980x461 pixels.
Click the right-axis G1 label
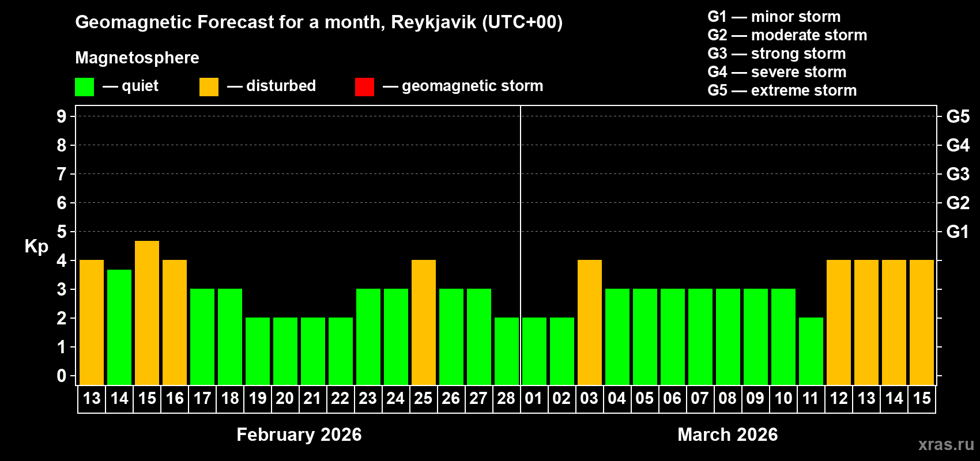[958, 232]
